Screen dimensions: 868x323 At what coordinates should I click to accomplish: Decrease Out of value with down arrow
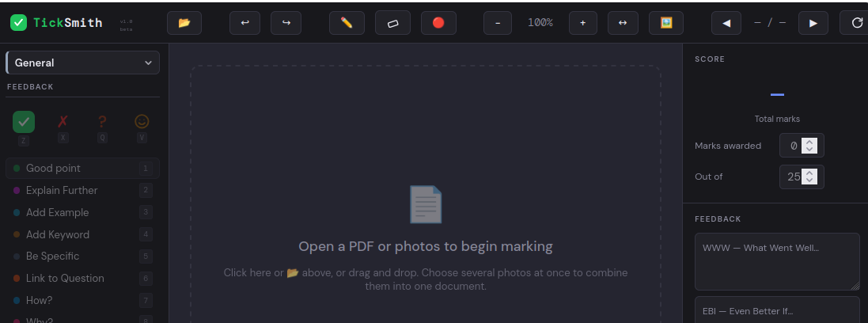pos(810,180)
